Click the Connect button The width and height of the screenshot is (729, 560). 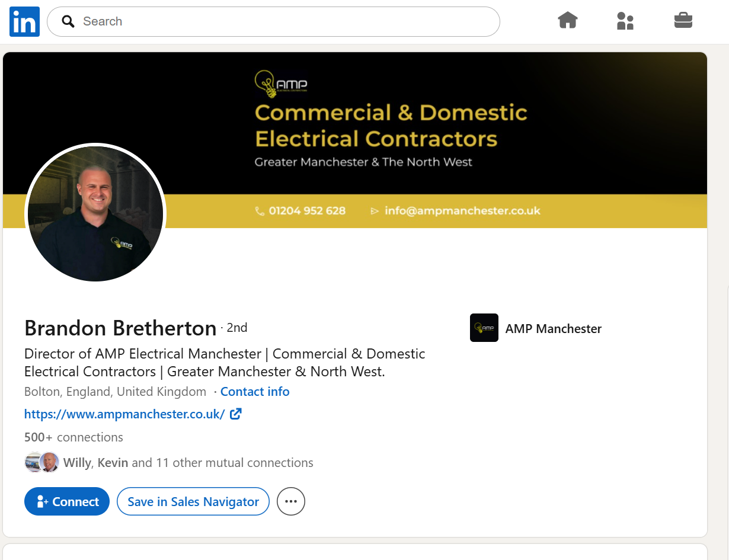67,501
